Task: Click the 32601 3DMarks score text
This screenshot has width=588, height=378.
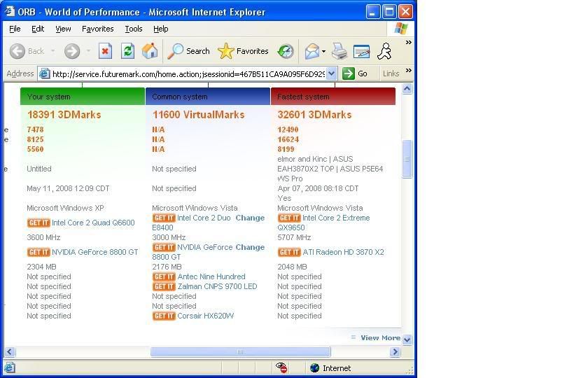Action: click(314, 115)
